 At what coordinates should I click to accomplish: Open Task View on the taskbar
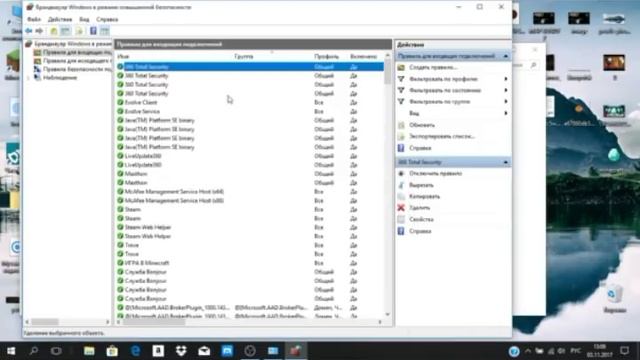(56, 351)
